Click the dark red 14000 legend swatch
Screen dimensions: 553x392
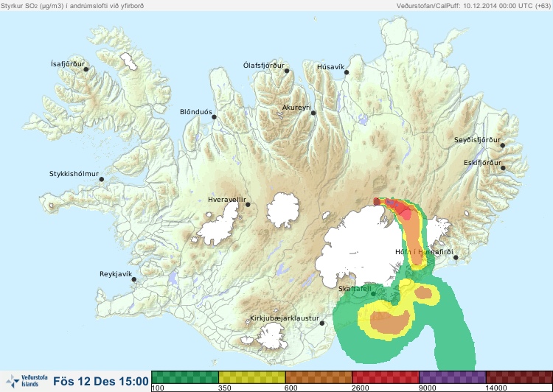519,377
